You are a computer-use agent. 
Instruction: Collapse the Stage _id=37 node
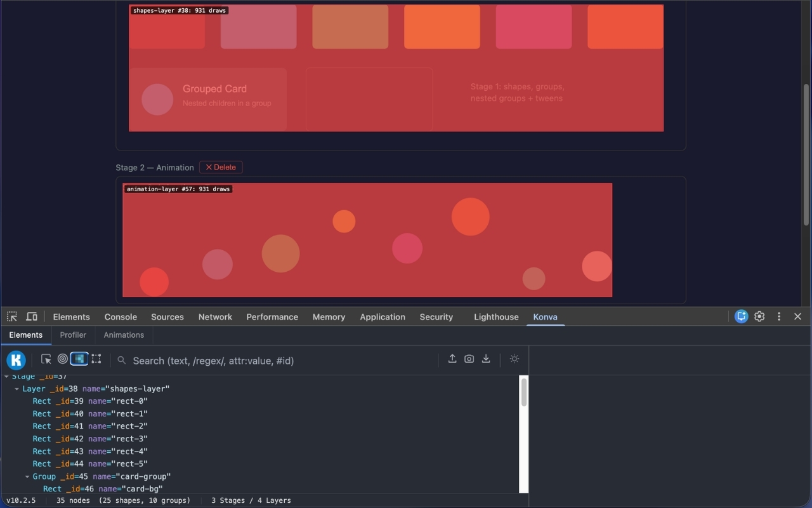coord(7,377)
